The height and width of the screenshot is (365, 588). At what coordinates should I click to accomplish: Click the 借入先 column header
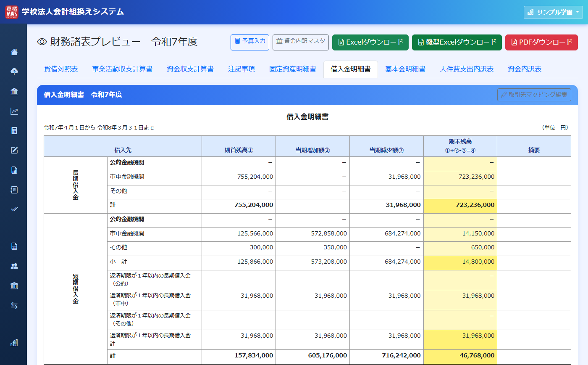[x=123, y=146]
